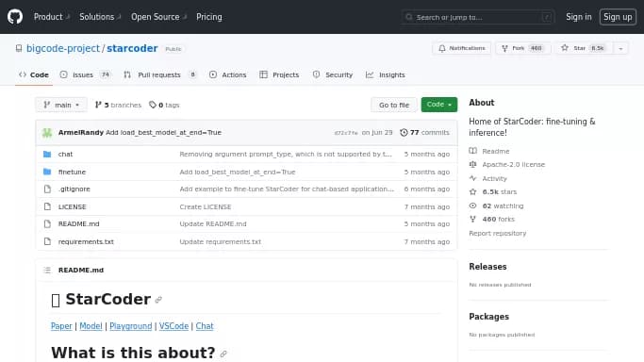This screenshot has width=644, height=362.
Task: Fork the repository with Fork button
Action: (522, 48)
